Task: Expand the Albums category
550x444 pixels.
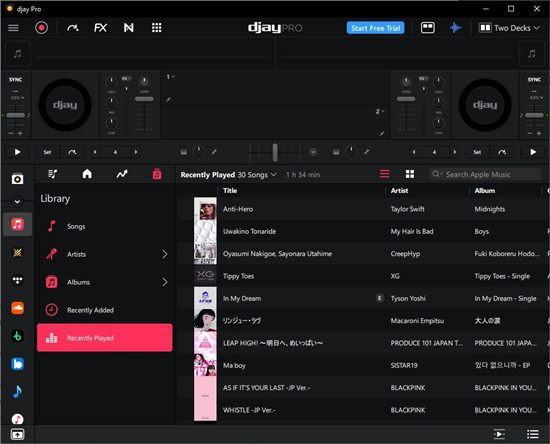Action: [x=165, y=282]
